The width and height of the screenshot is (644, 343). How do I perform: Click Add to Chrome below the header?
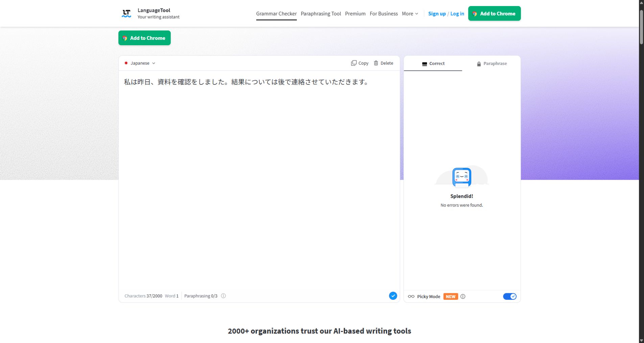[144, 38]
